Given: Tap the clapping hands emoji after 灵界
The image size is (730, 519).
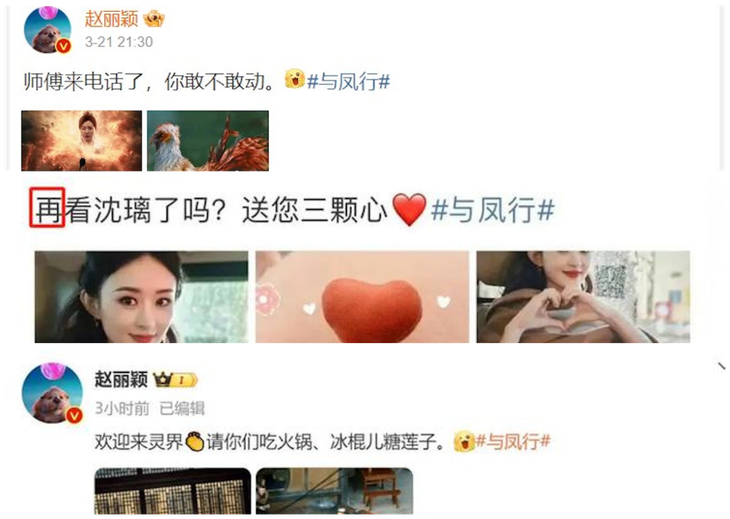Looking at the screenshot, I should click(195, 441).
